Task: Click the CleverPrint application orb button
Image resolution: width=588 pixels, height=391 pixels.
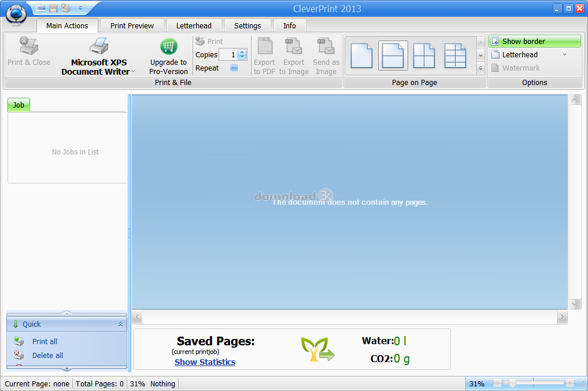Action: pyautogui.click(x=16, y=13)
